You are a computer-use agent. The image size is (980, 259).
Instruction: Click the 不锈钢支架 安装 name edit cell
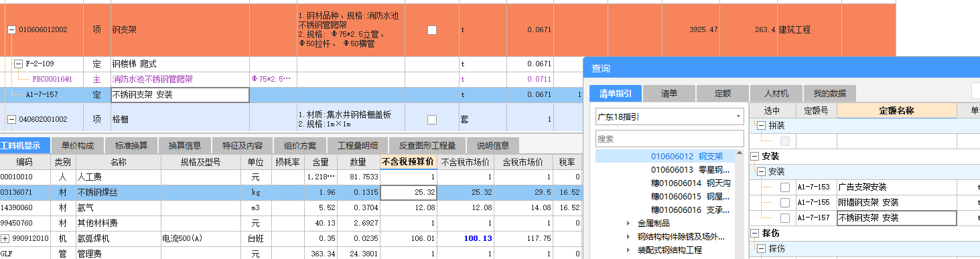180,95
